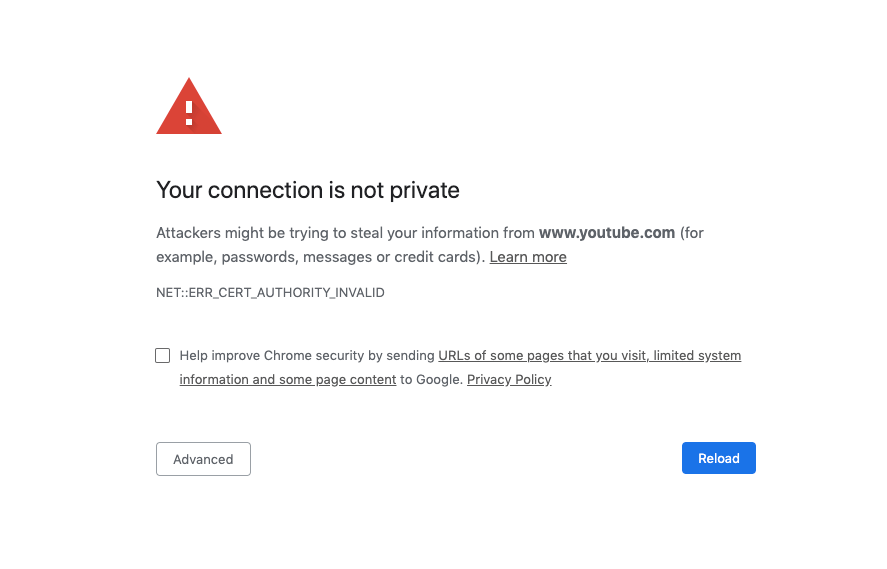
Task: Open the Learn more link
Action: [528, 257]
